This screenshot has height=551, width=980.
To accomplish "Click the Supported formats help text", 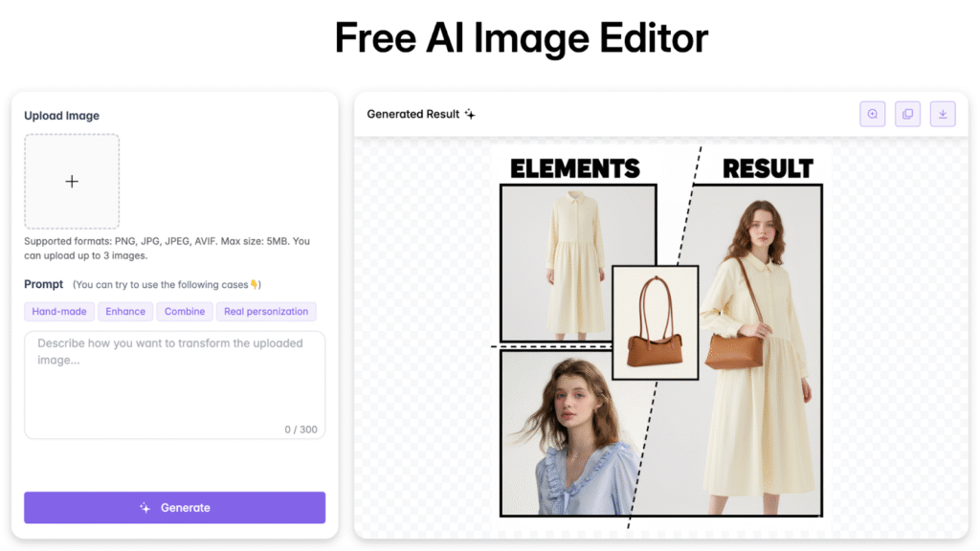I will click(x=167, y=249).
